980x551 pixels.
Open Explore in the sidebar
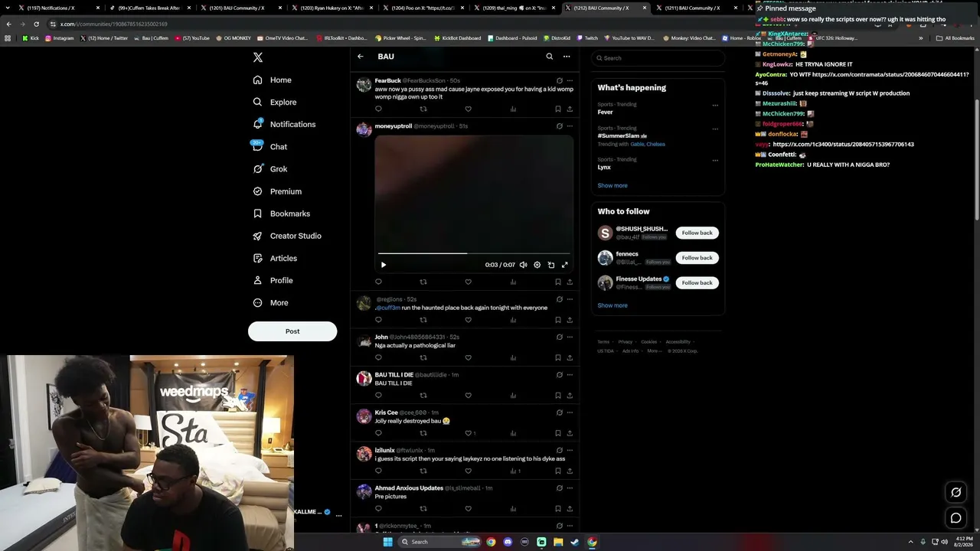click(x=274, y=103)
